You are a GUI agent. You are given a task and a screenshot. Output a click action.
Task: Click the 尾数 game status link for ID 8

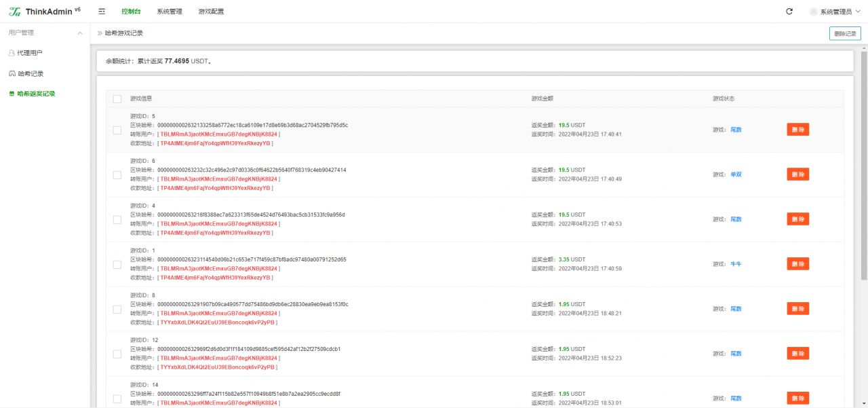point(736,309)
